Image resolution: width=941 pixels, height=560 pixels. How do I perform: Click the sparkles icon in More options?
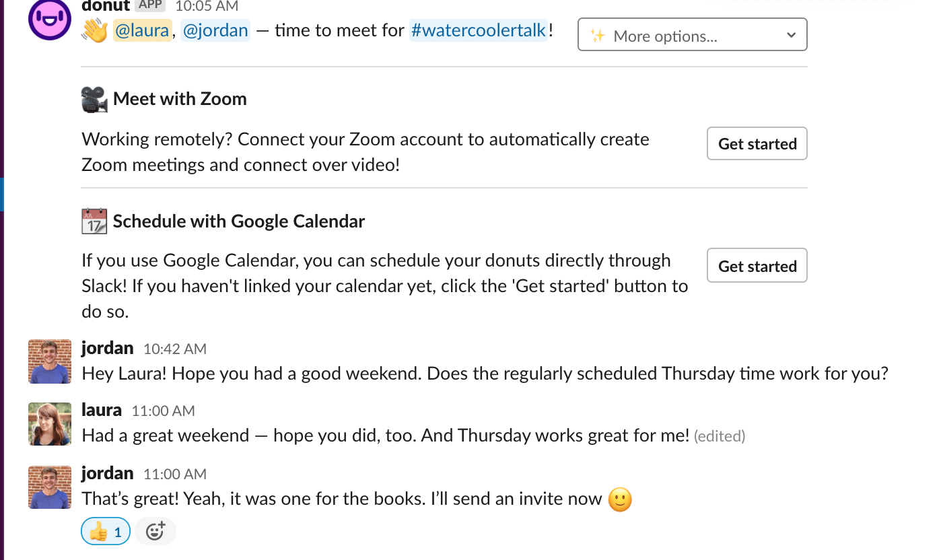pyautogui.click(x=598, y=36)
